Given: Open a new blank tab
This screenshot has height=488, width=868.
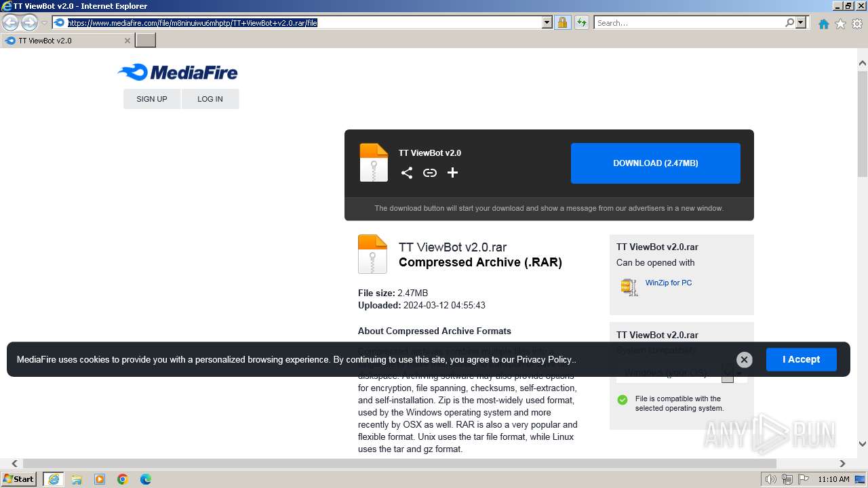Looking at the screenshot, I should point(146,41).
